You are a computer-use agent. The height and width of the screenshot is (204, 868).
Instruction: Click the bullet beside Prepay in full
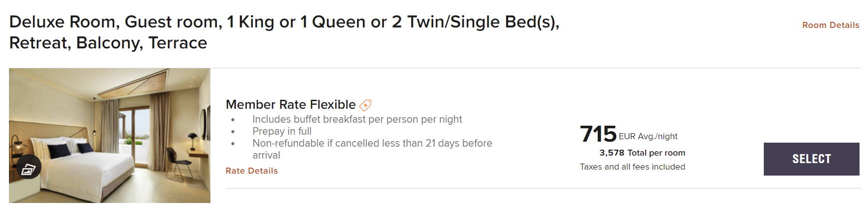click(x=233, y=132)
